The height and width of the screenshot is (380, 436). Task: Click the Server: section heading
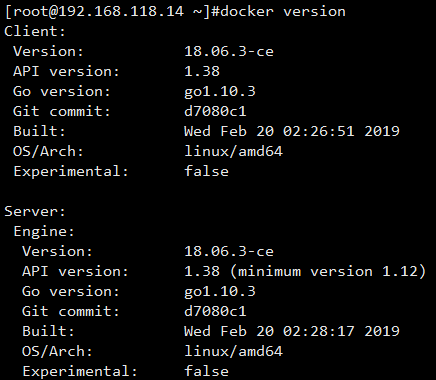[x=35, y=211]
